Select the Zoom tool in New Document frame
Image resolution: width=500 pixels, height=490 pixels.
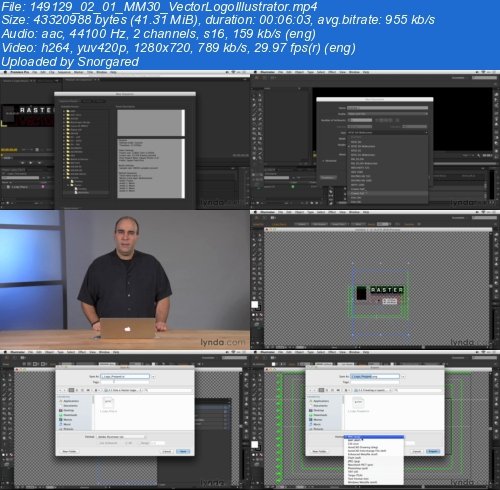[259, 159]
